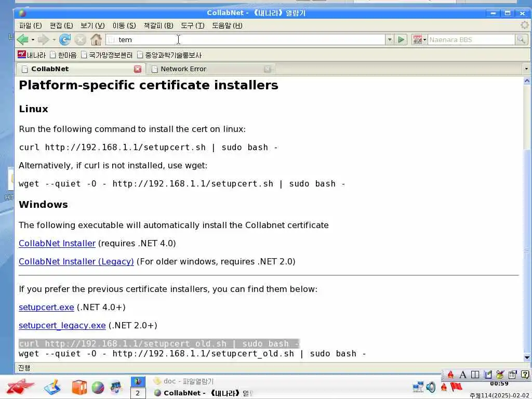Download setupcert.exe via its link
532x399 pixels.
pyautogui.click(x=46, y=308)
